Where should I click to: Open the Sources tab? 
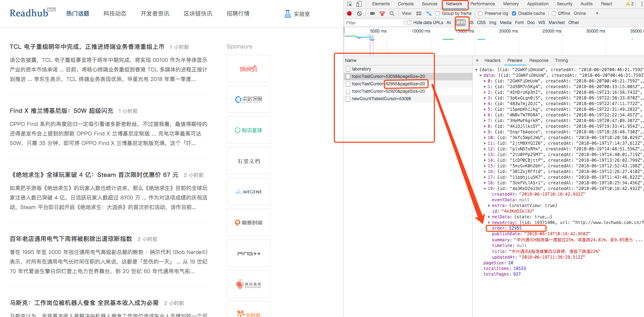[430, 4]
